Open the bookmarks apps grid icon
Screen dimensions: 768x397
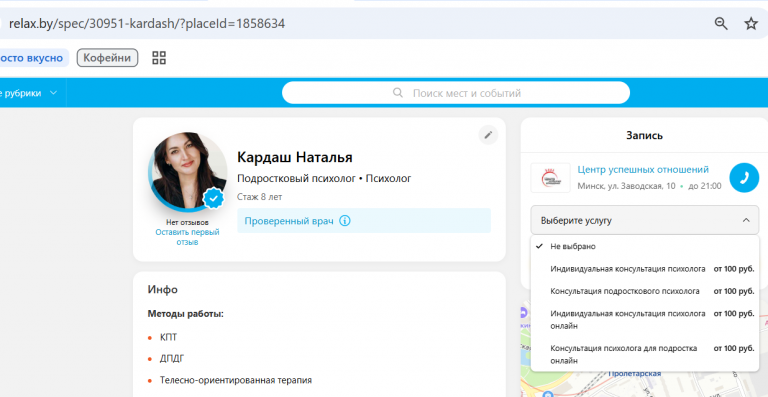click(159, 58)
